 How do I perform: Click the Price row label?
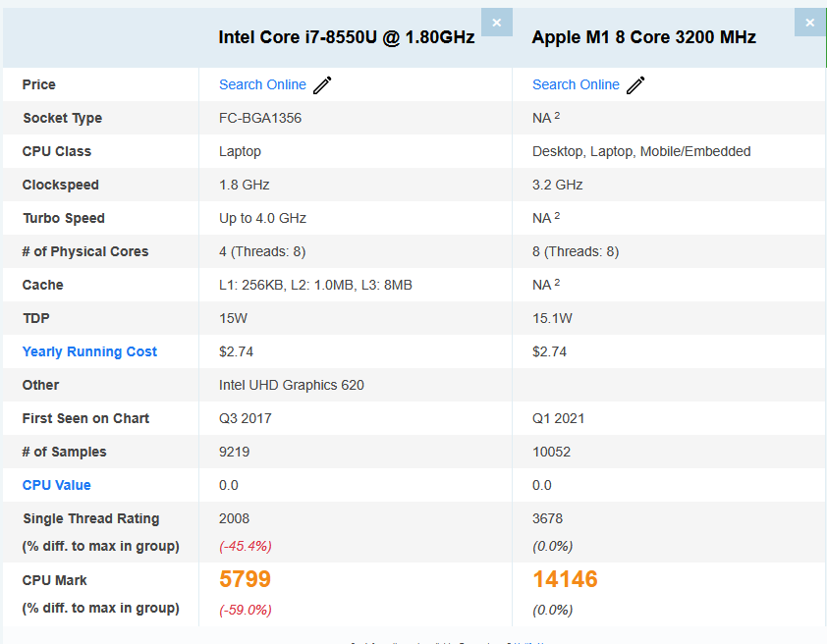point(38,84)
